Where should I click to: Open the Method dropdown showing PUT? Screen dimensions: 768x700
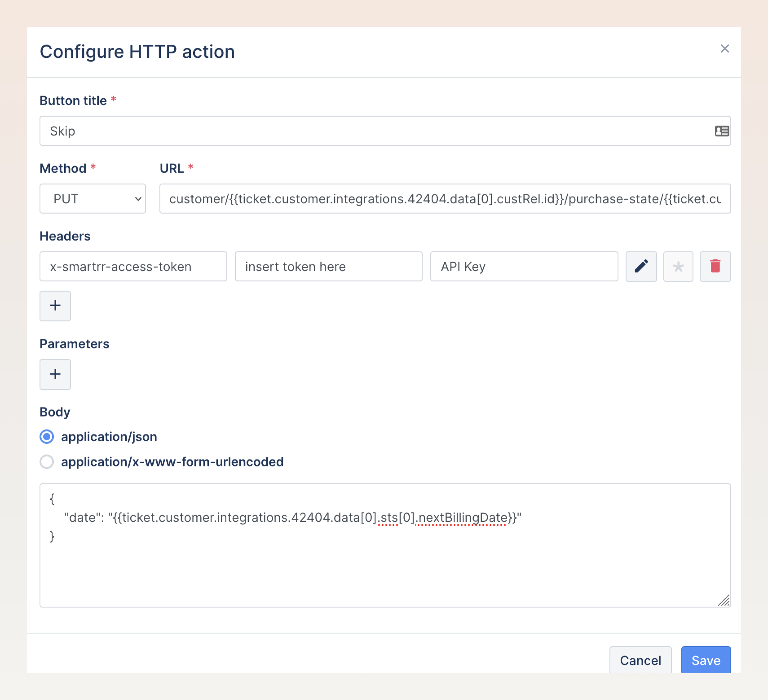click(x=93, y=199)
